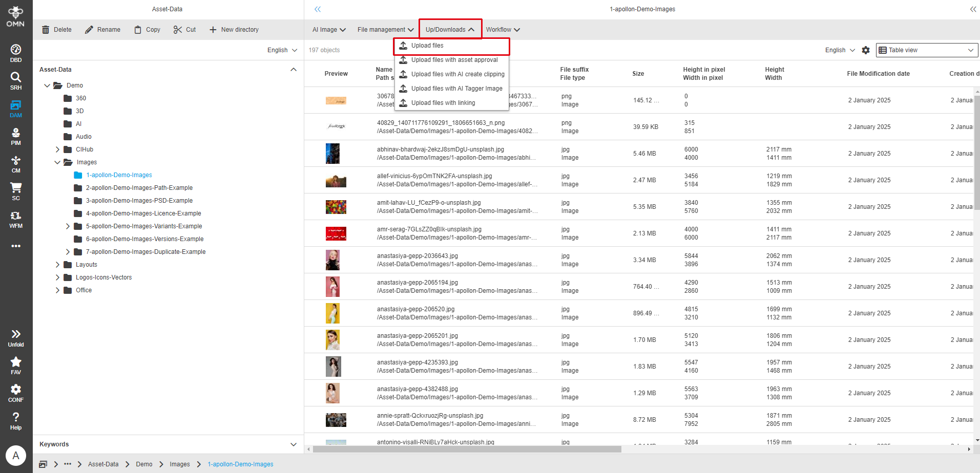980x473 pixels.
Task: Click the Copy button in the toolbar
Action: (x=147, y=29)
